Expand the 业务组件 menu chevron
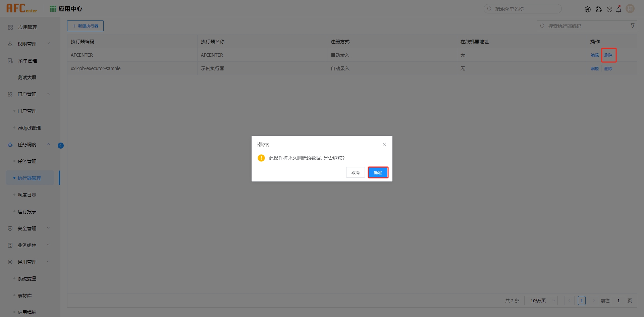 pyautogui.click(x=48, y=245)
